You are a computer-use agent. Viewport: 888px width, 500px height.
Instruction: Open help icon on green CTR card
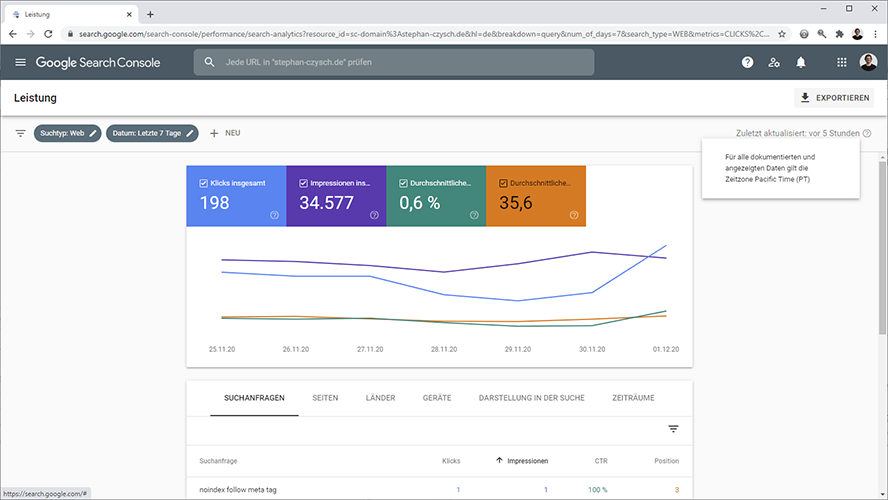(474, 215)
